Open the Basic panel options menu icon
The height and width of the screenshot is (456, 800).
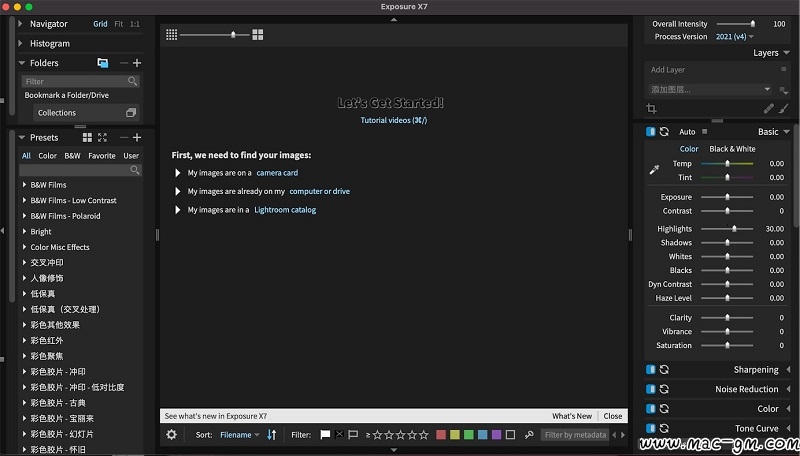pos(705,132)
